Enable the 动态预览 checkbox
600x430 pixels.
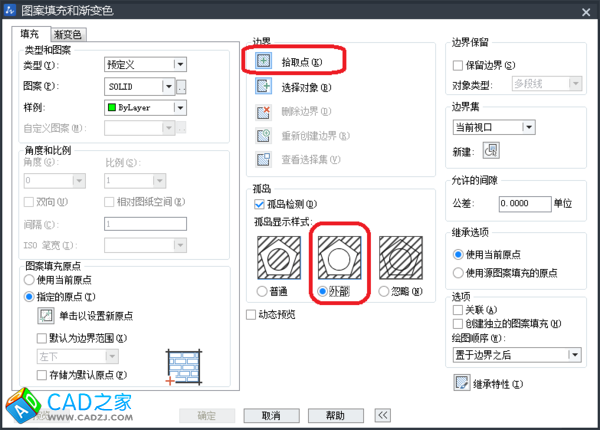coord(252,314)
